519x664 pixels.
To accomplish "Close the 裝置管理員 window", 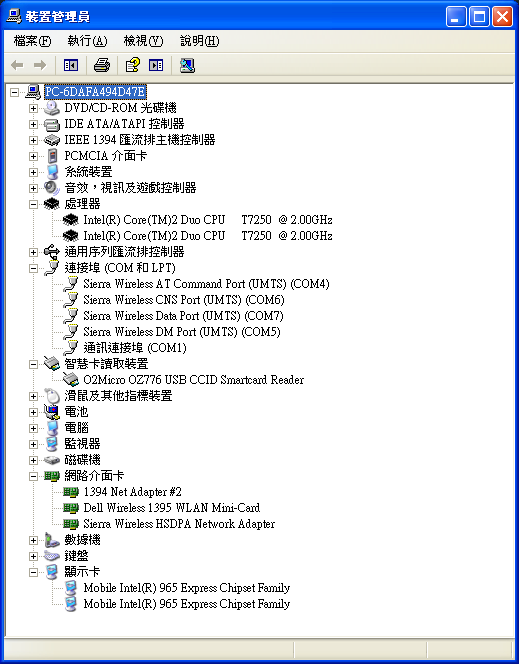I will pos(502,17).
